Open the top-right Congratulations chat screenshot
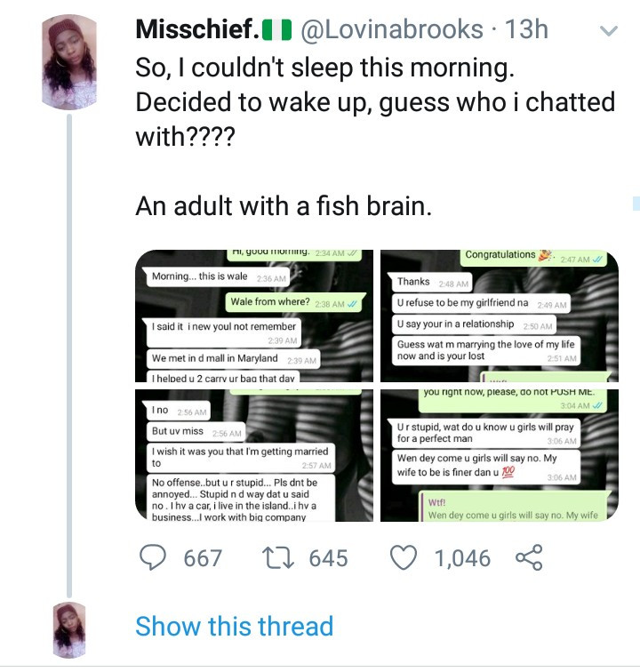640x672 pixels. tap(500, 316)
